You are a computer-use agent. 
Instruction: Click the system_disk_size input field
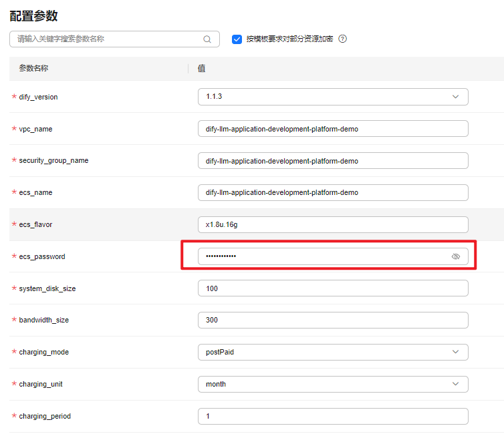(x=333, y=288)
